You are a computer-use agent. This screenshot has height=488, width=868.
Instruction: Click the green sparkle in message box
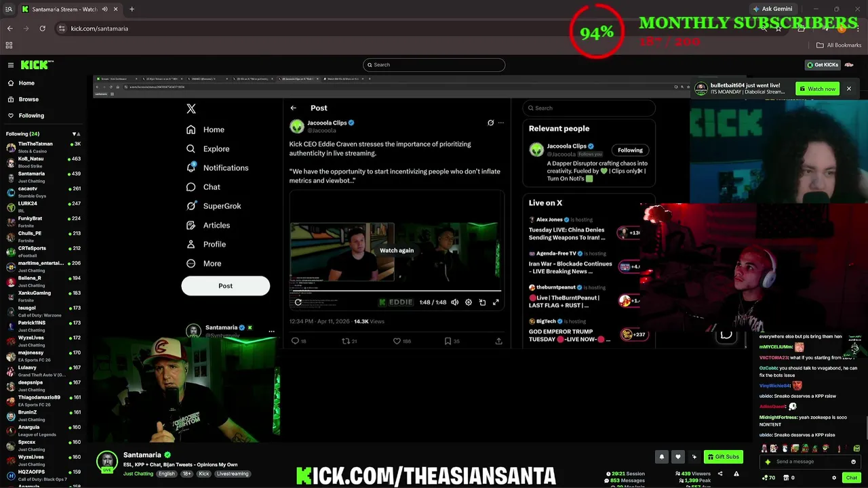(x=768, y=462)
